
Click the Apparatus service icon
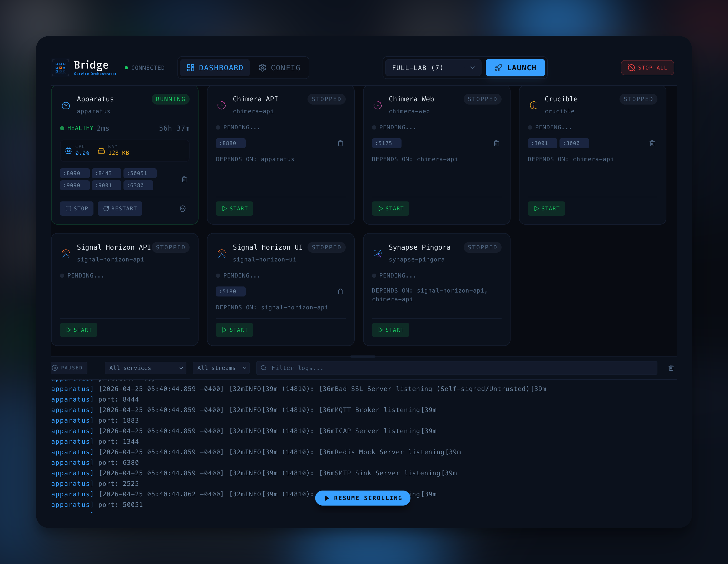tap(66, 105)
